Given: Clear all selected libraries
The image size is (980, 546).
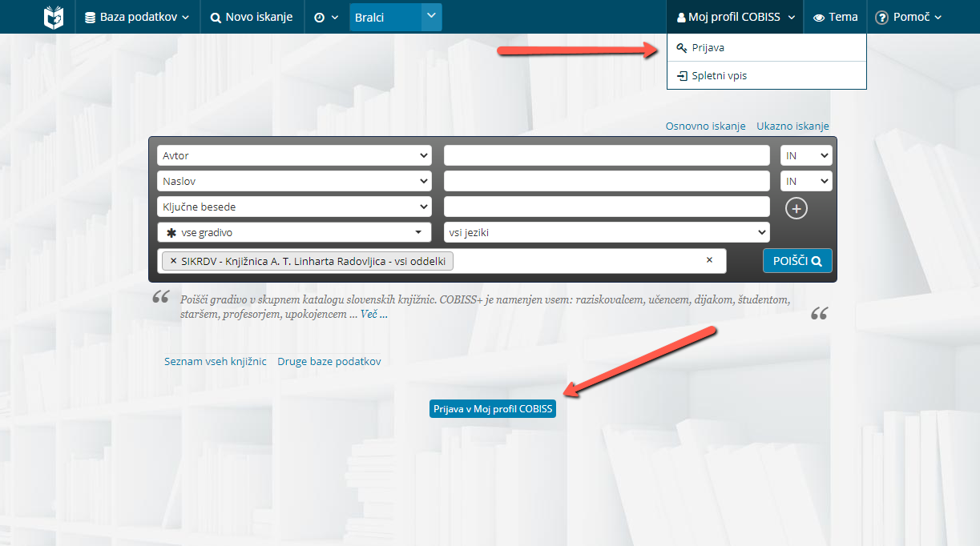Looking at the screenshot, I should pos(709,260).
